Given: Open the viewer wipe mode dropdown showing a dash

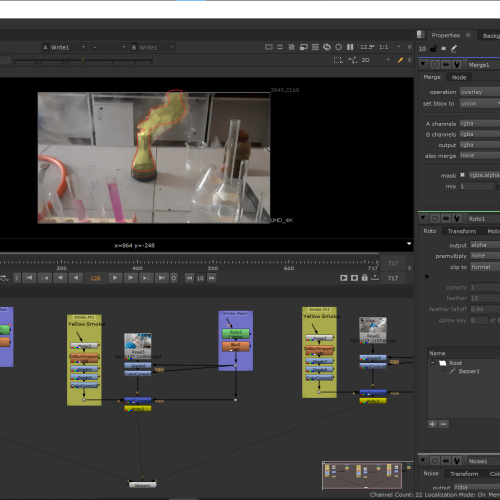Looking at the screenshot, I should pos(108,47).
